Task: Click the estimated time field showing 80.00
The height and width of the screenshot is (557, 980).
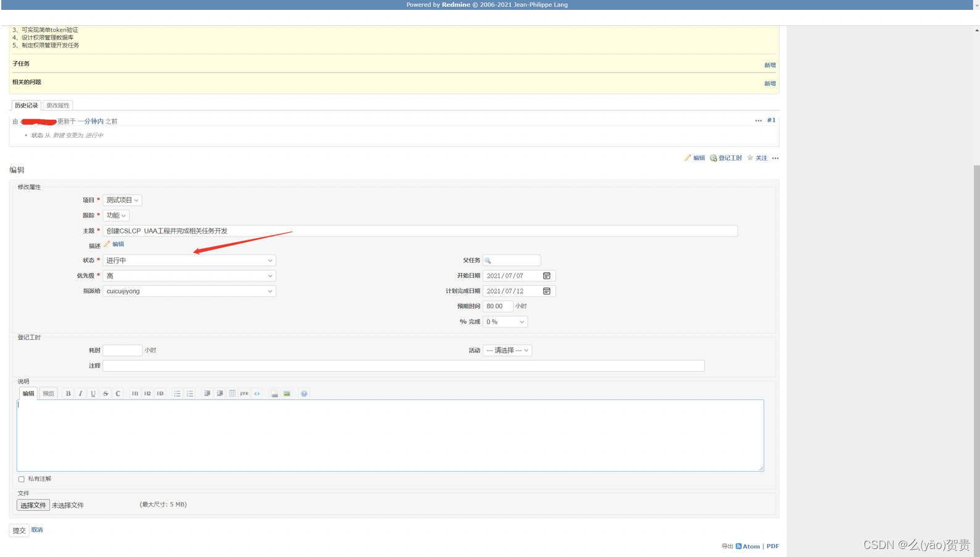Action: click(497, 306)
